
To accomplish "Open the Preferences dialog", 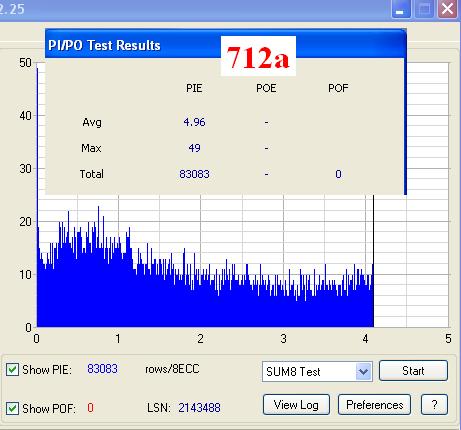I will [374, 405].
